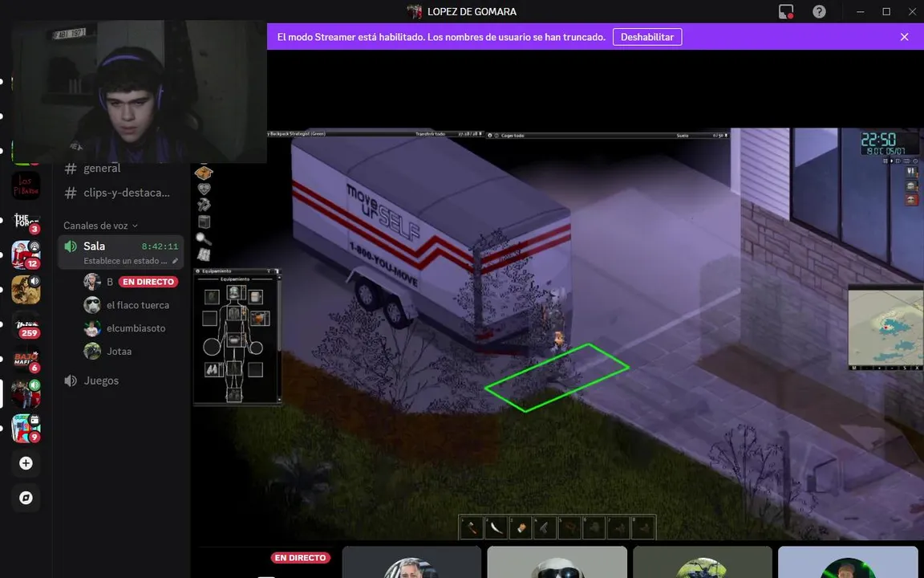Click Transferir todo in backpack window
This screenshot has height=578, width=924.
coord(430,135)
